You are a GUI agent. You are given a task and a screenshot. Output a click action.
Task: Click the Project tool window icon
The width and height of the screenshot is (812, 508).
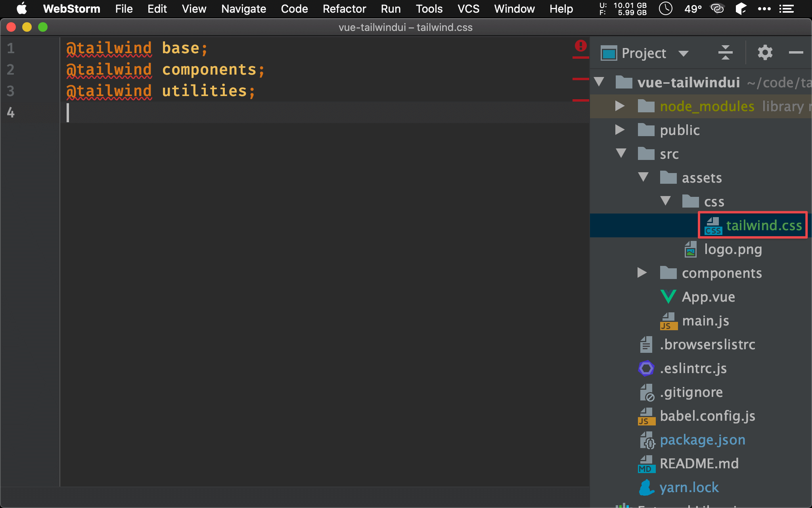pos(609,53)
